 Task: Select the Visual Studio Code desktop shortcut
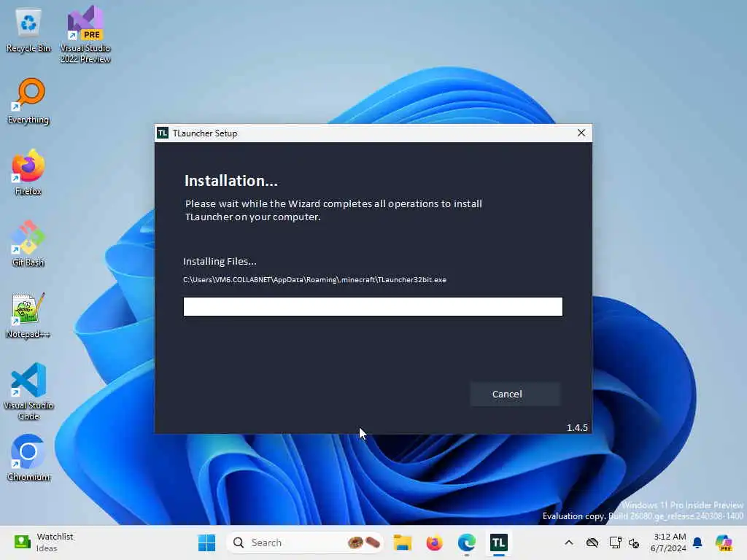28,392
